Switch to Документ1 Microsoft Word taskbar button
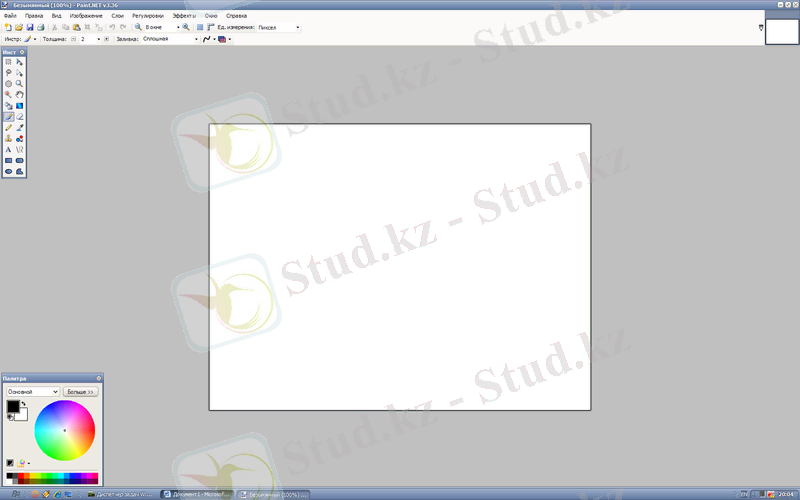Viewport: 800px width, 500px height. (x=197, y=494)
